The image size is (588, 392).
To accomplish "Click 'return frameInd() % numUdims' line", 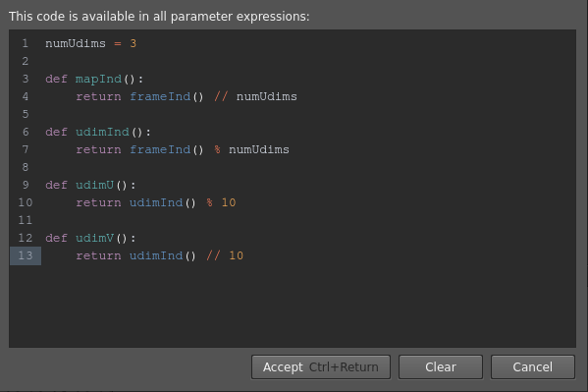I will coord(183,149).
